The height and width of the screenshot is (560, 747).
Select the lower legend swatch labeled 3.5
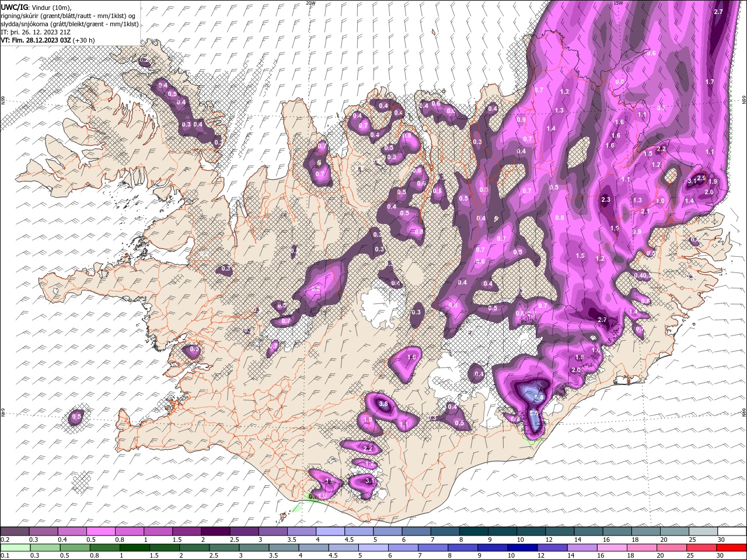[284, 548]
